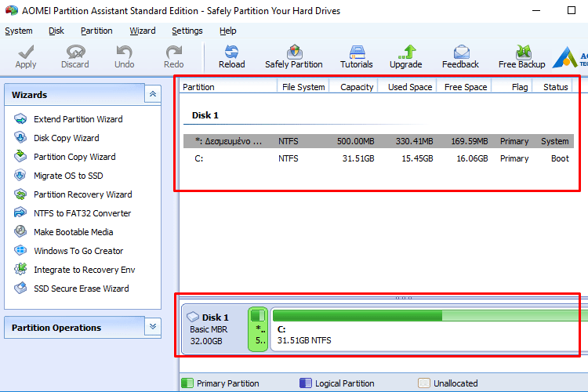The image size is (588, 392).
Task: Click the Disk 1 drive icon in disk map
Action: pyautogui.click(x=193, y=317)
